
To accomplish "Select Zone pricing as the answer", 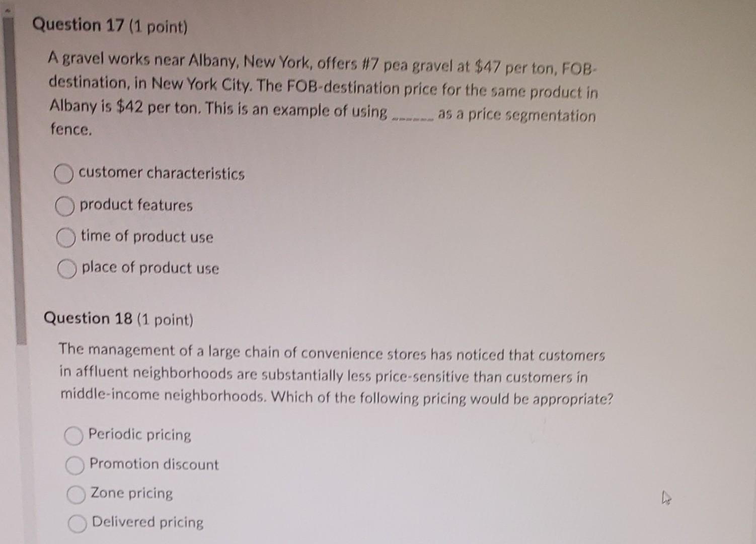I will (x=77, y=495).
